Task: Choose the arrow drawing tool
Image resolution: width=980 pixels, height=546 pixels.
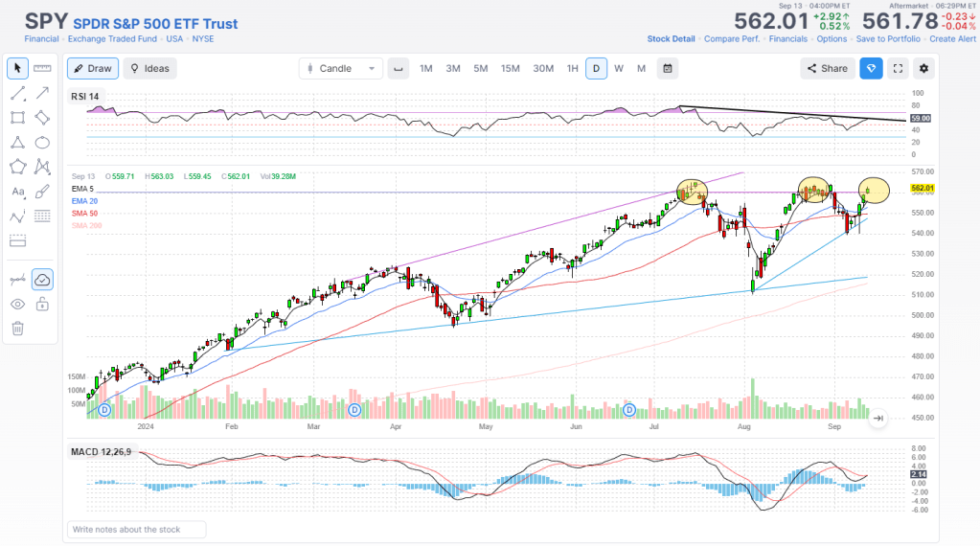Action: coord(42,93)
